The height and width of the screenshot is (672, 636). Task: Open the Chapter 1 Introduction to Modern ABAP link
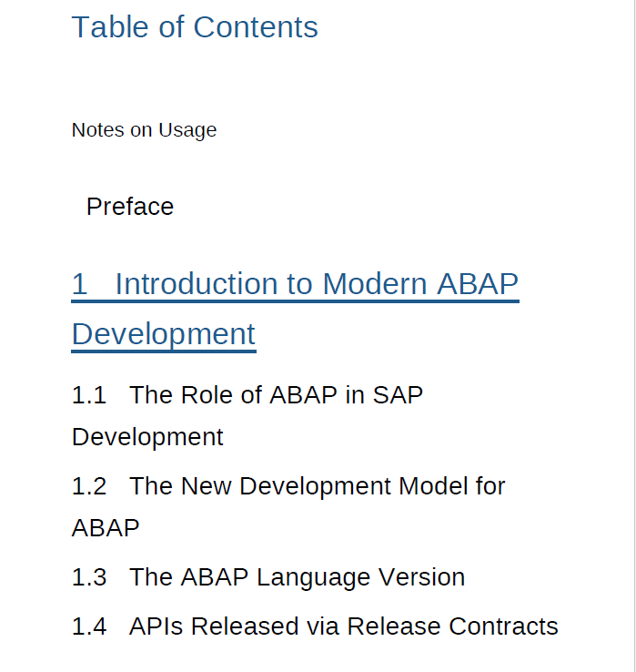[295, 285]
